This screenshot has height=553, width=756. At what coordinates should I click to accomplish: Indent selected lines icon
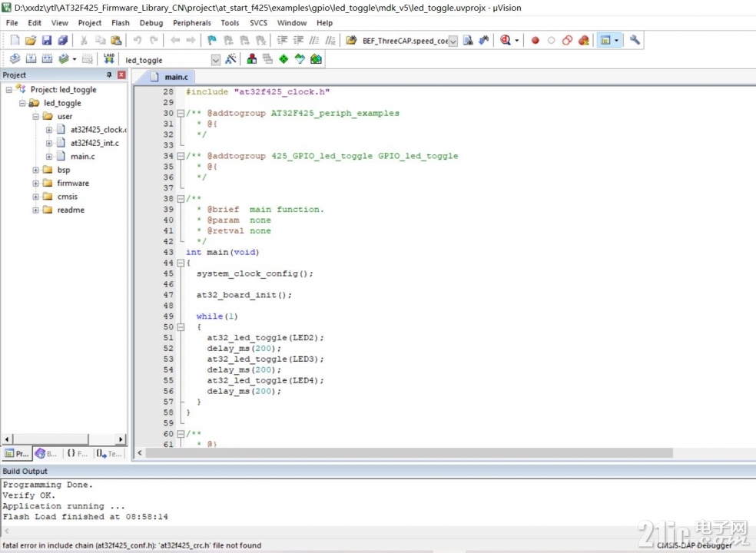(x=283, y=41)
